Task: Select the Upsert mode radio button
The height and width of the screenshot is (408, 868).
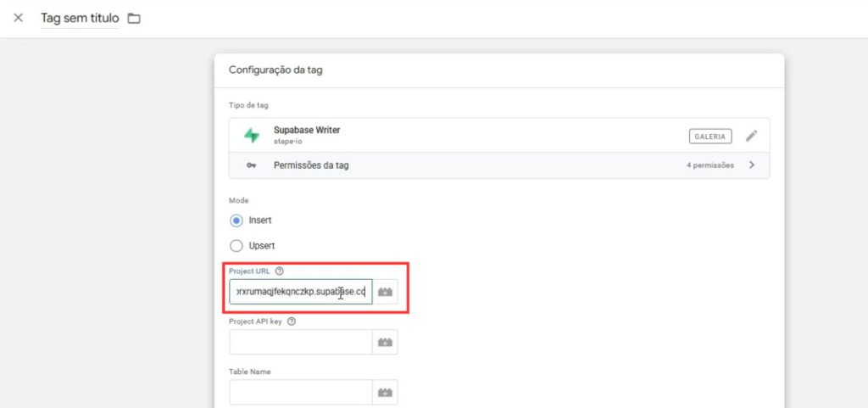Action: coord(236,246)
